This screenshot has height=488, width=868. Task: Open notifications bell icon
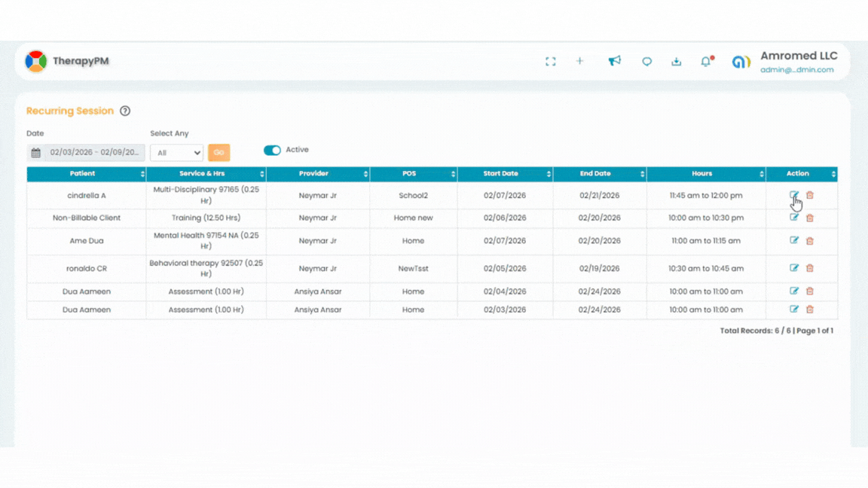(x=706, y=62)
